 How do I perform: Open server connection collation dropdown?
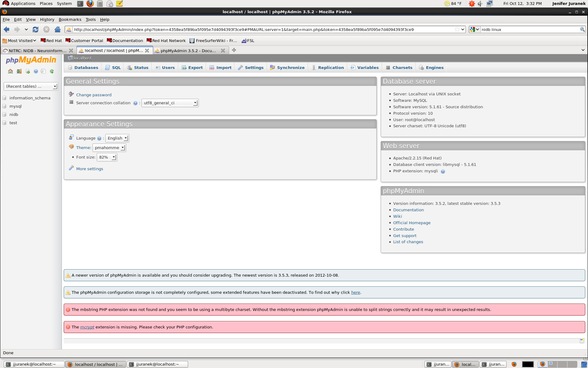(x=170, y=103)
